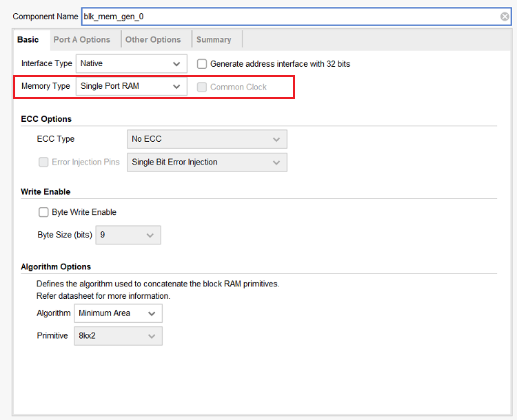Expand the Byte Size (bits) dropdown
This screenshot has height=420, width=517.
[128, 235]
